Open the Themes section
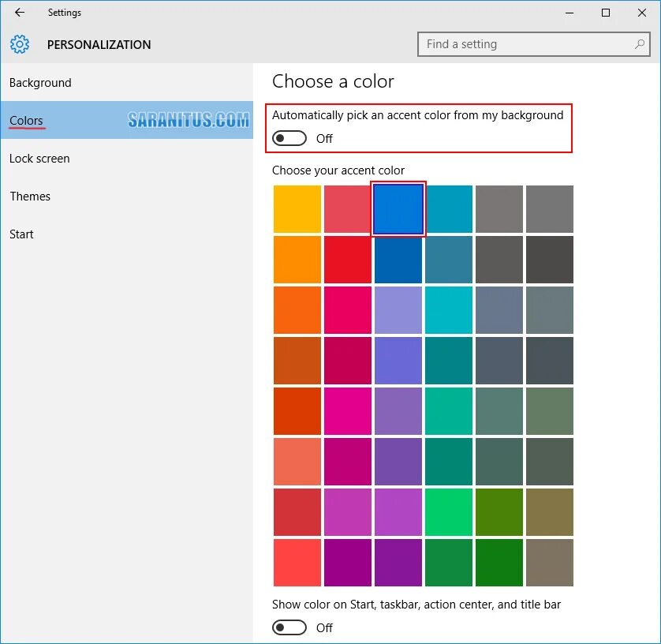This screenshot has height=644, width=661. 30,196
